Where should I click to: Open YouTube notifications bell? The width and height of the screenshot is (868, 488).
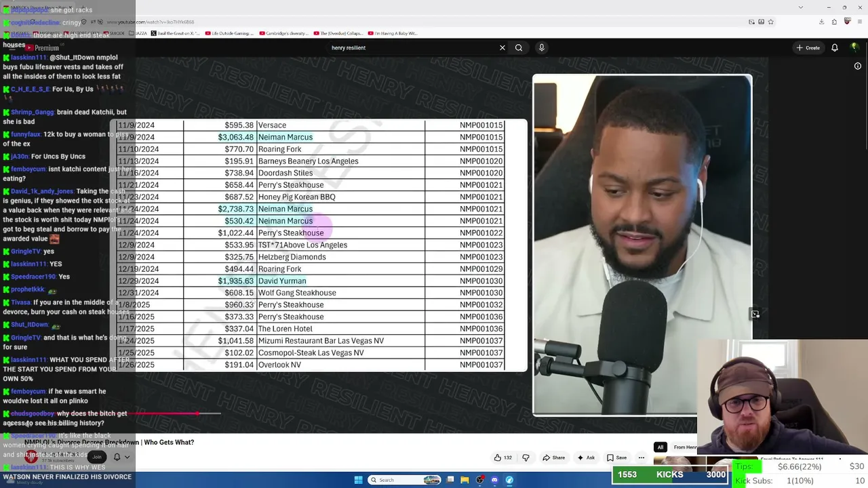pos(835,47)
